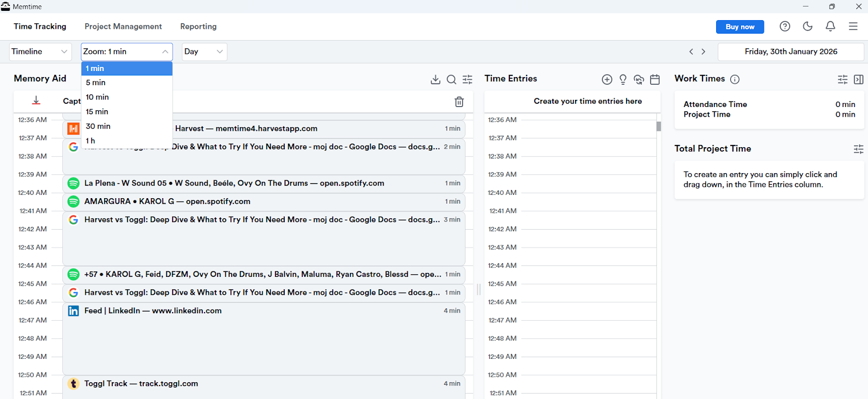Click the sync chat icon in Time Entries
The width and height of the screenshot is (868, 399).
pyautogui.click(x=639, y=79)
